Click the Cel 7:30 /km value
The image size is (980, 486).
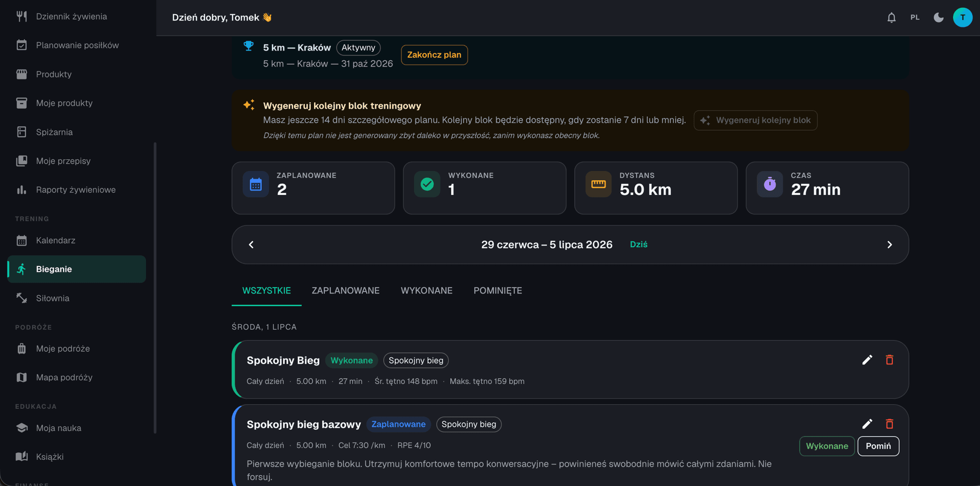point(362,445)
